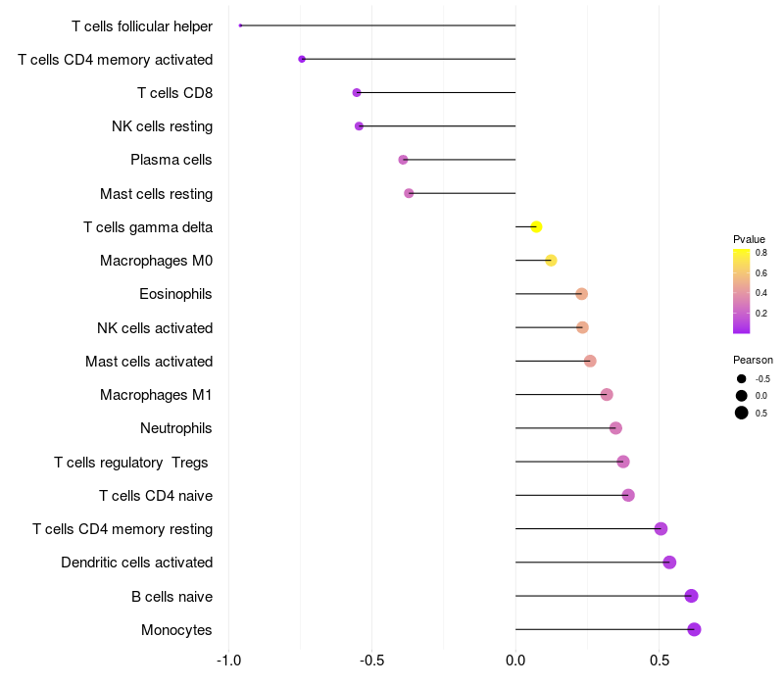Select the Macrophages M0 data point
This screenshot has width=784, height=686.
coord(551,261)
